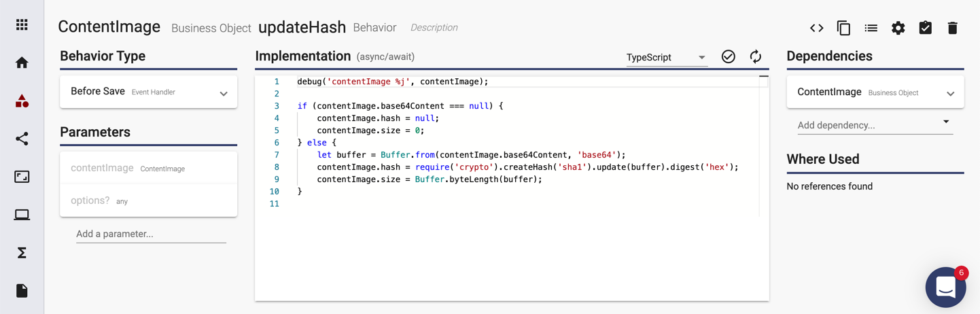Click the Add a parameter input field
The width and height of the screenshot is (980, 314).
tap(151, 234)
